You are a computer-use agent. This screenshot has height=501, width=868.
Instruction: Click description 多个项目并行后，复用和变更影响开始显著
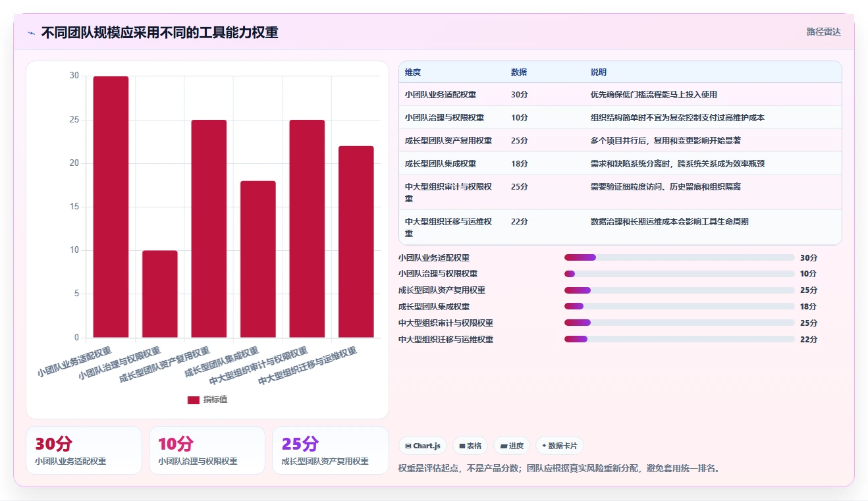pyautogui.click(x=666, y=141)
